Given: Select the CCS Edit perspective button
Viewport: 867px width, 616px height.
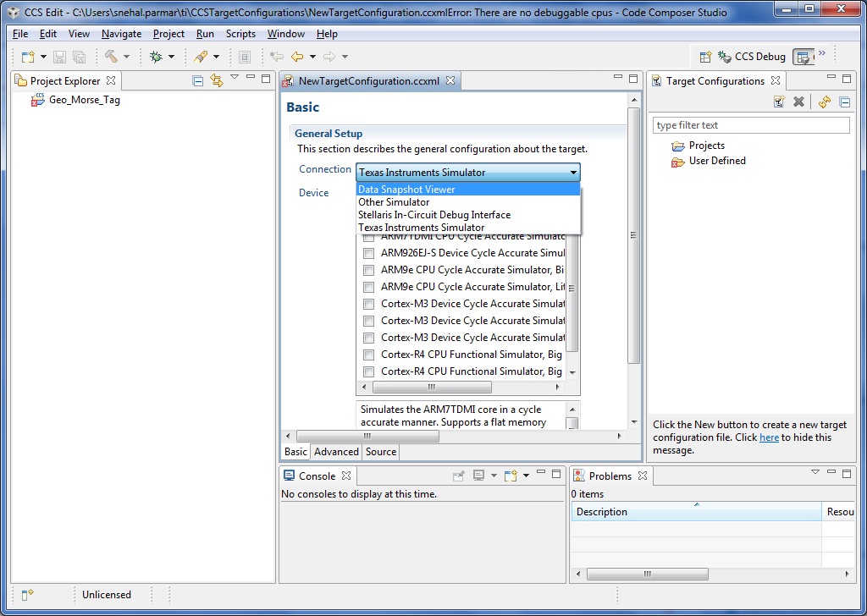Looking at the screenshot, I should [803, 57].
